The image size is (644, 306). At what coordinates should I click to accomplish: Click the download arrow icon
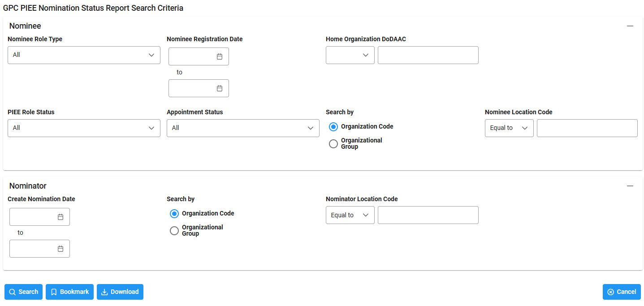point(105,292)
